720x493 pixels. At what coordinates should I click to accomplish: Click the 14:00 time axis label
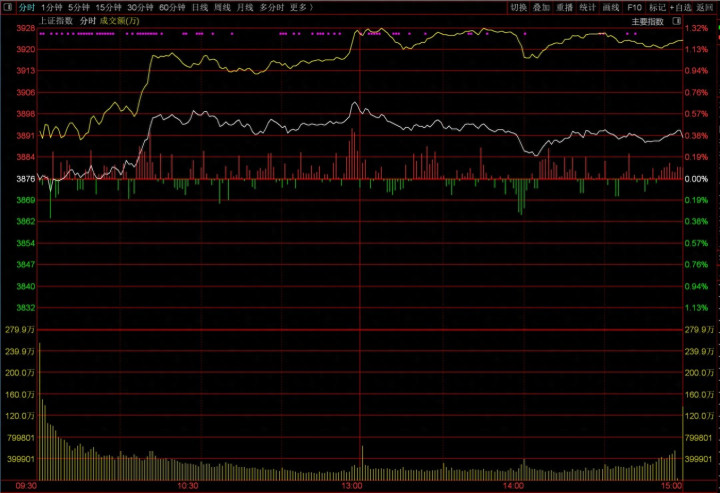pos(513,486)
